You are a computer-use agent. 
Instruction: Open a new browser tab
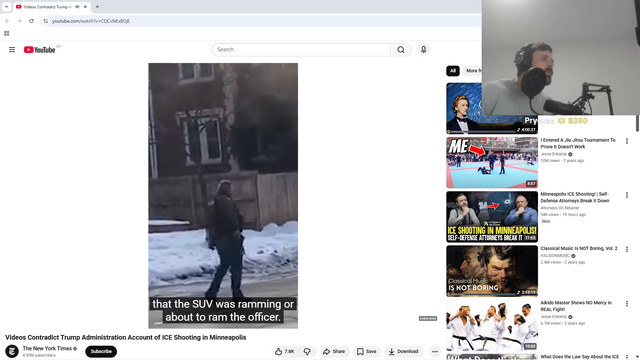[x=97, y=7]
